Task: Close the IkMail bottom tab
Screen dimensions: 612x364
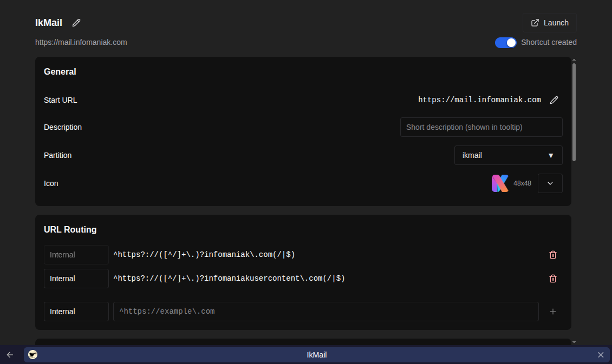Action: 601,355
